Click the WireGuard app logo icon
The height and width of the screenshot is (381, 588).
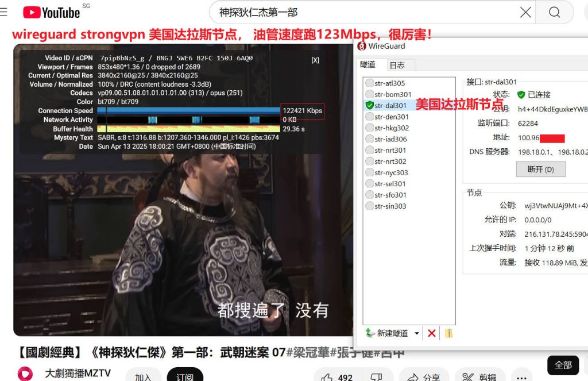[x=362, y=46]
